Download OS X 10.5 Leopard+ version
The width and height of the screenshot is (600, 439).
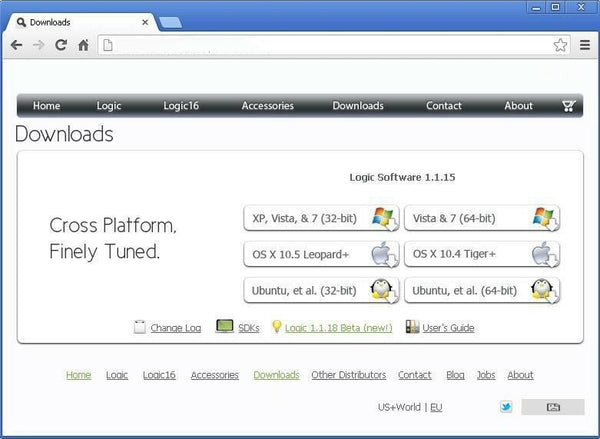[321, 254]
